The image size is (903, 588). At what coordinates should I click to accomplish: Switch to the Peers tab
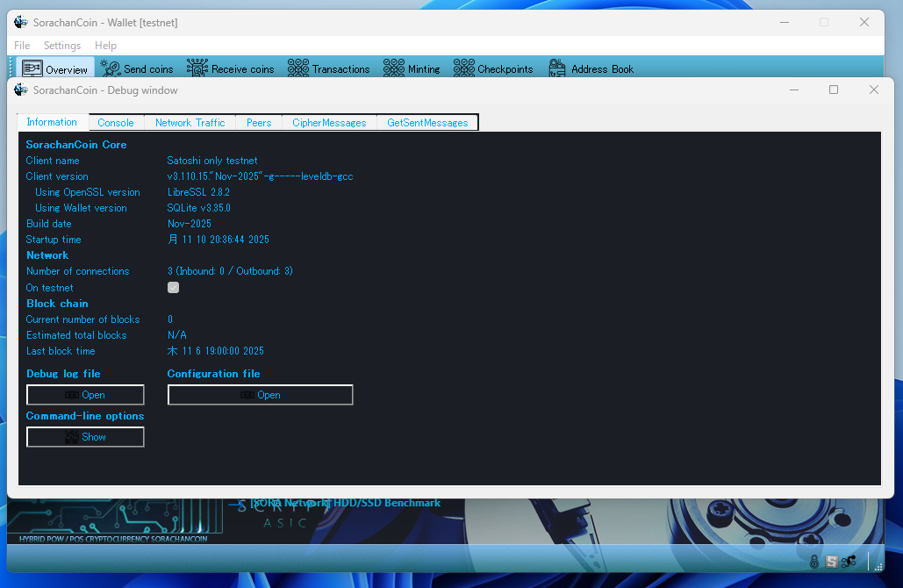(259, 123)
